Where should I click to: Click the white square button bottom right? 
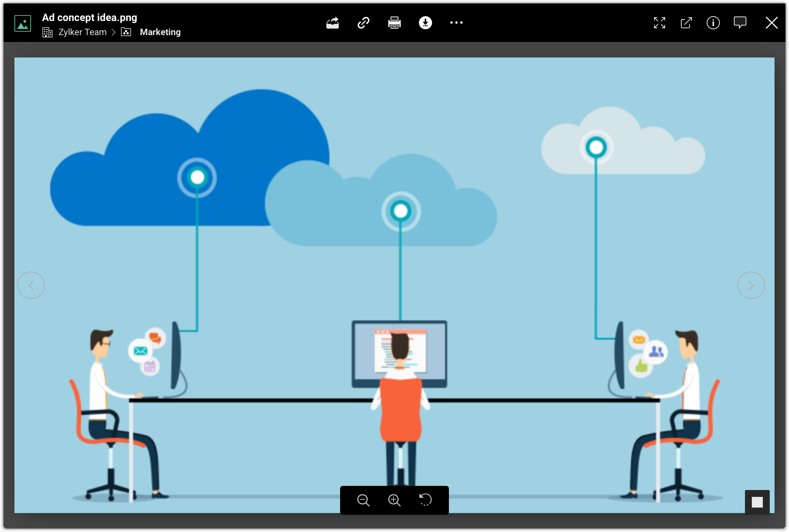757,502
